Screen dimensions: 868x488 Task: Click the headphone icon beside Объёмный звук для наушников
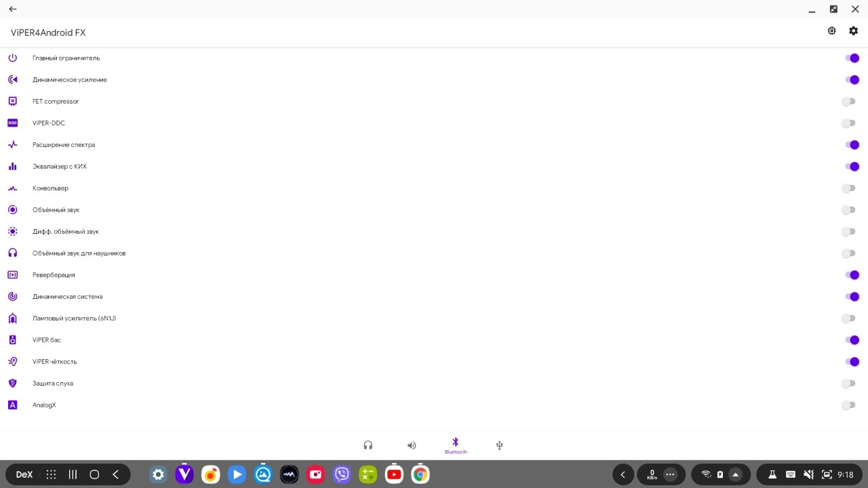click(x=12, y=253)
